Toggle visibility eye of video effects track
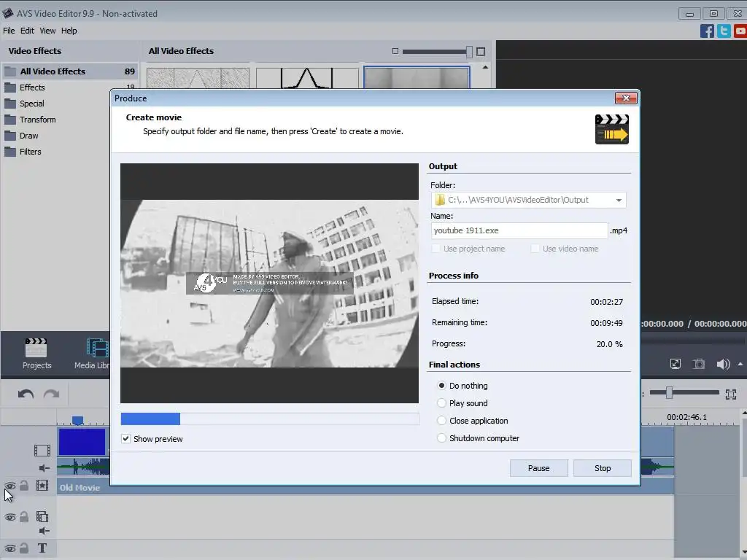The height and width of the screenshot is (560, 747). [x=10, y=486]
